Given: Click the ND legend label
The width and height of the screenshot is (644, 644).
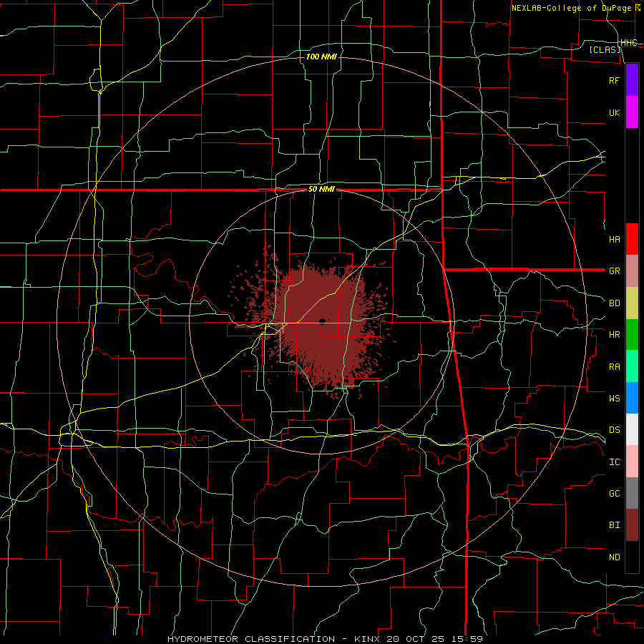Looking at the screenshot, I should (x=614, y=557).
